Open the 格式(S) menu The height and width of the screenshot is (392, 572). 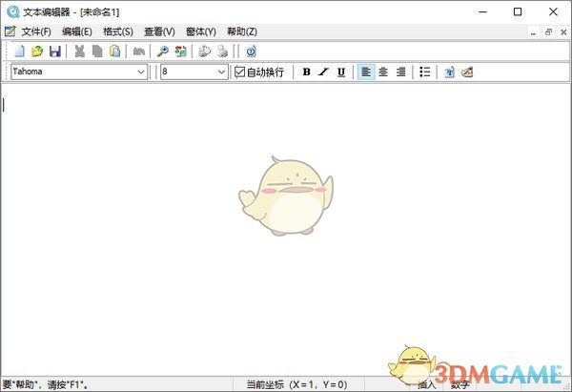click(x=118, y=31)
